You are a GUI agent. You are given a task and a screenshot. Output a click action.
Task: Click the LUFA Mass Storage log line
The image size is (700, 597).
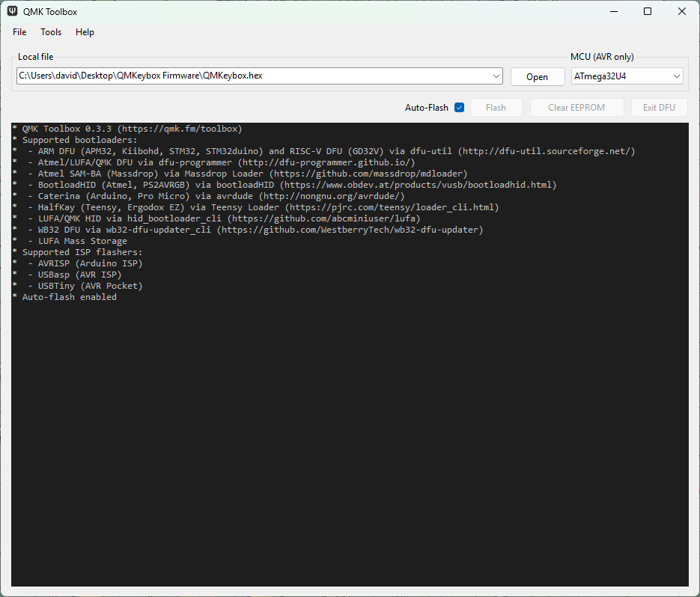(70, 241)
